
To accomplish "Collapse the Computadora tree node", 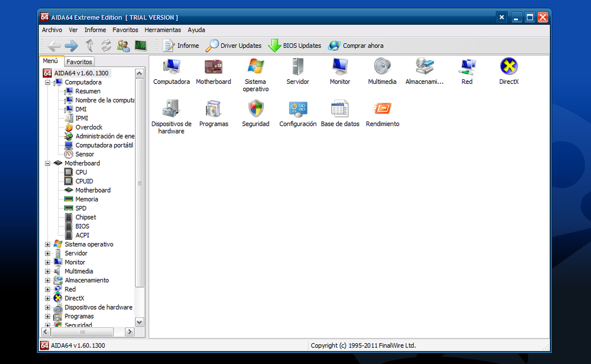I will (48, 82).
